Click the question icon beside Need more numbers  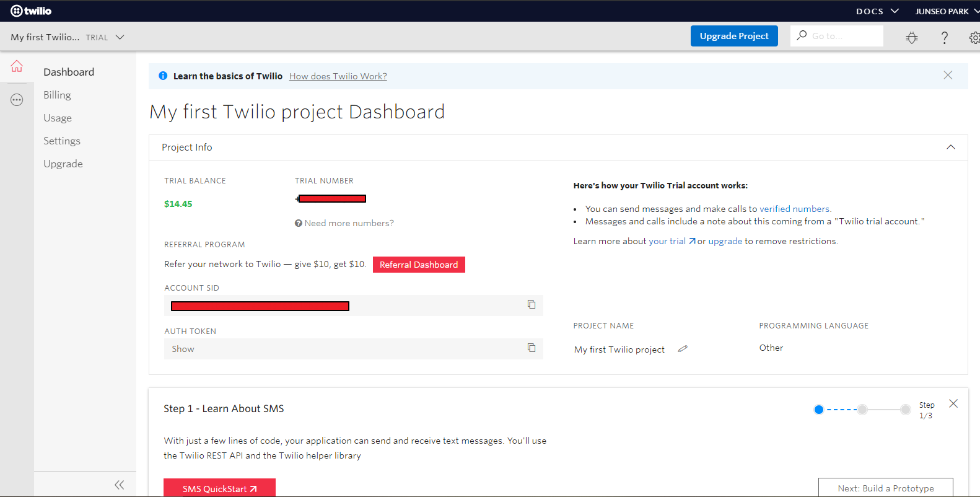click(x=299, y=223)
